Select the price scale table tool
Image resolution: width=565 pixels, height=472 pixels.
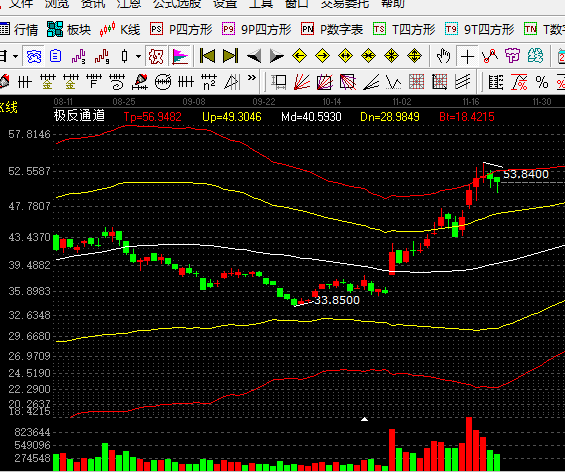[x=496, y=82]
